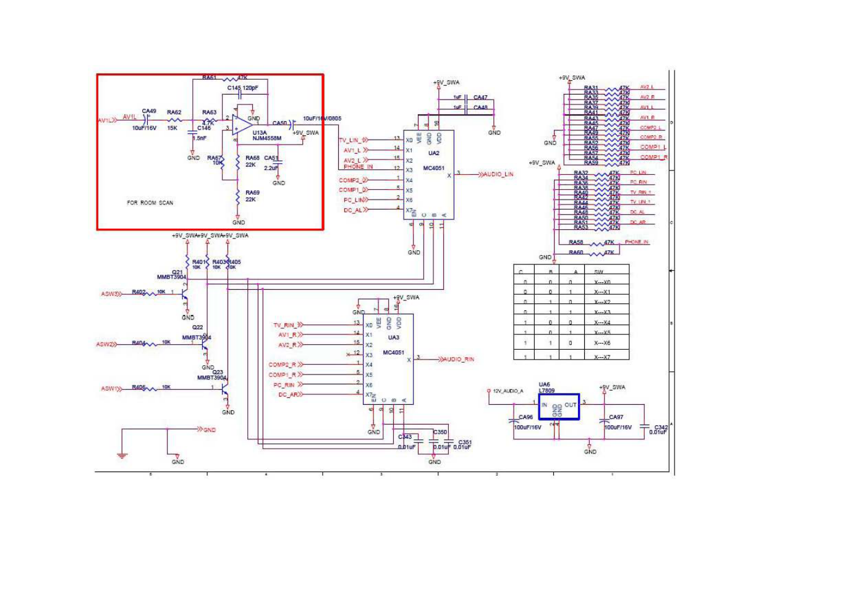Select the ASW1 input port label

click(x=109, y=389)
